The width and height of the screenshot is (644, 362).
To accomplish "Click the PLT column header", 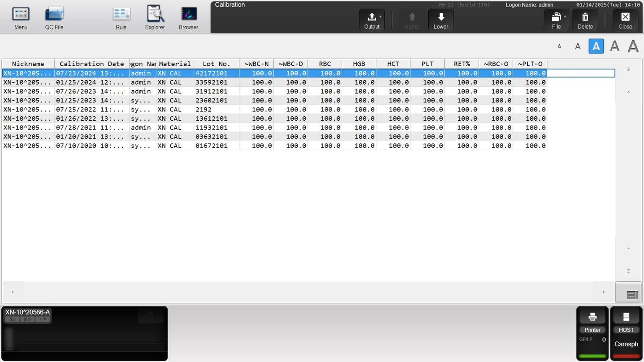I will click(x=427, y=64).
